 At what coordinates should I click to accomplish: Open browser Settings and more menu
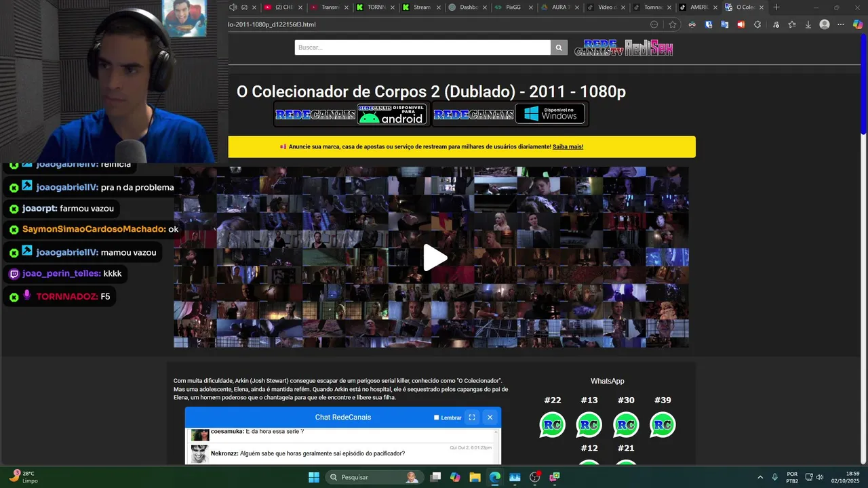[842, 24]
